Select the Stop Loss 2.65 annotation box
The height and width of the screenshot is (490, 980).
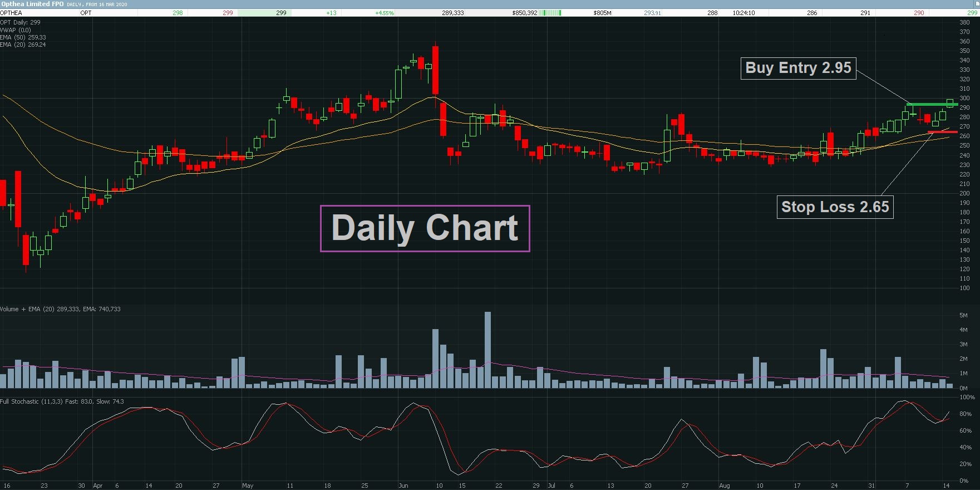pos(835,207)
